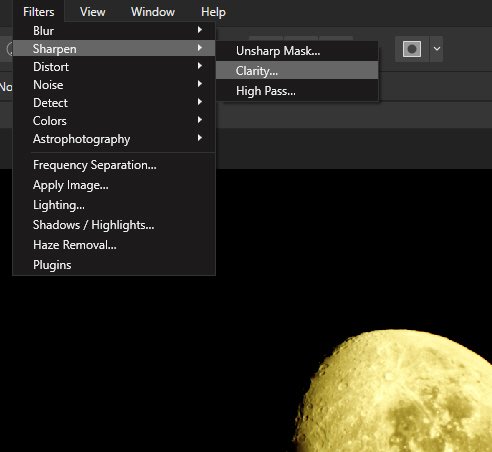Open the dropdown chevron beside mask icon

click(x=437, y=49)
